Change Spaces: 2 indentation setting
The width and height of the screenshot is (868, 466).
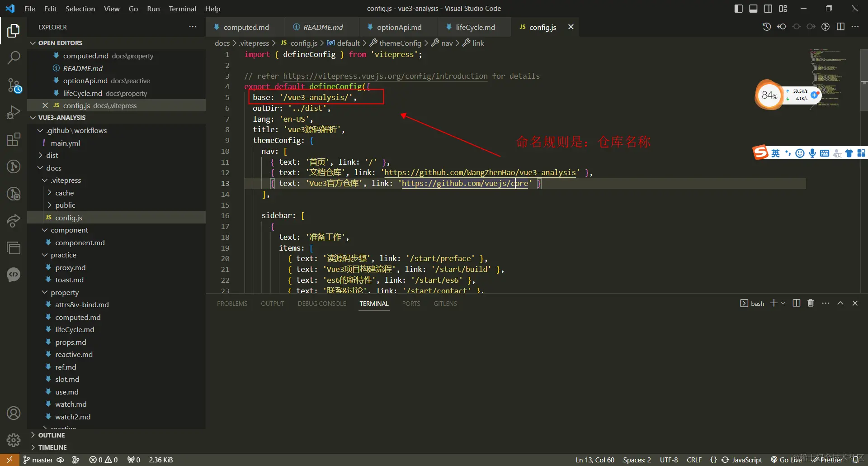pyautogui.click(x=637, y=460)
